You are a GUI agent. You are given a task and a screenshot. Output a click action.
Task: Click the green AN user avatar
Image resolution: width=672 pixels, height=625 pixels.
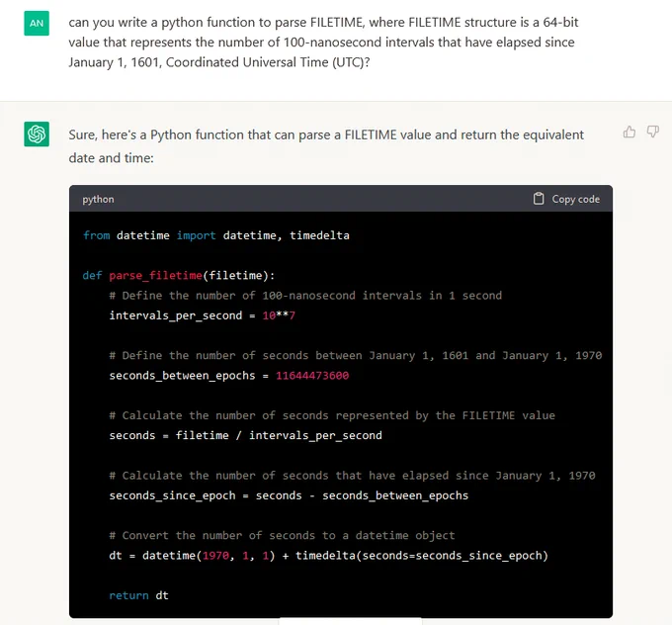point(37,23)
